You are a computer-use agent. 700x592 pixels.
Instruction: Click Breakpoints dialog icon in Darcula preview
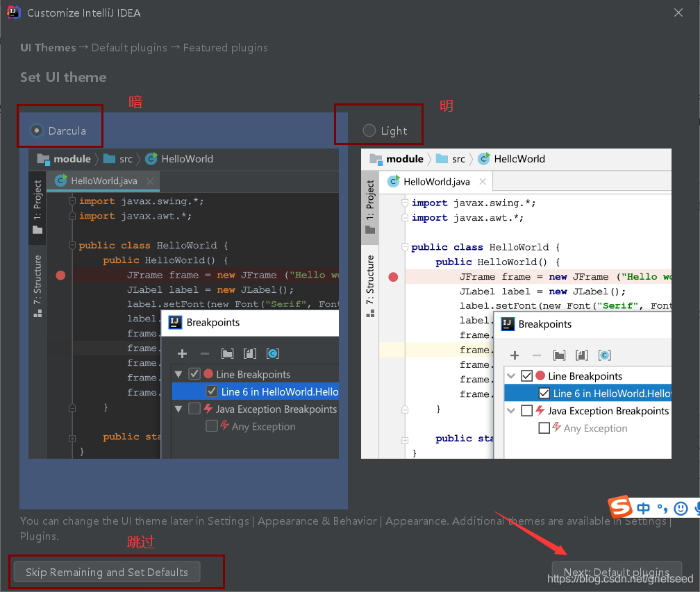175,322
